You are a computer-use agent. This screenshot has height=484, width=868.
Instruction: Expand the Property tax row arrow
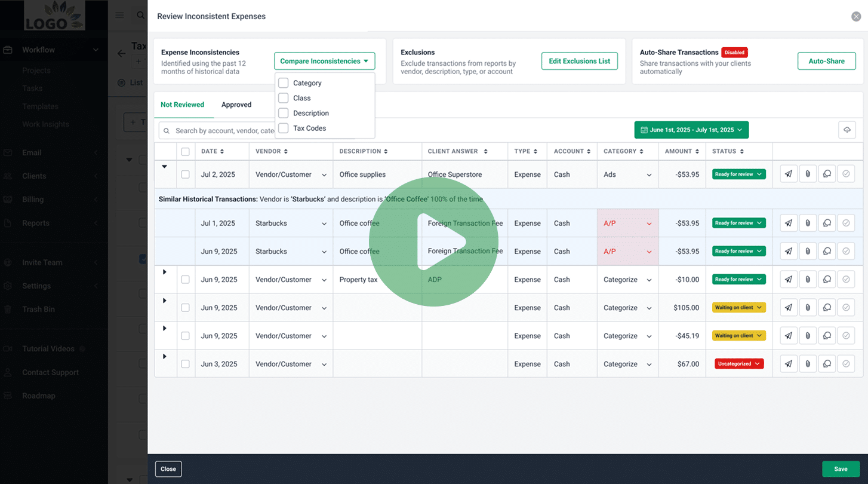pos(165,272)
